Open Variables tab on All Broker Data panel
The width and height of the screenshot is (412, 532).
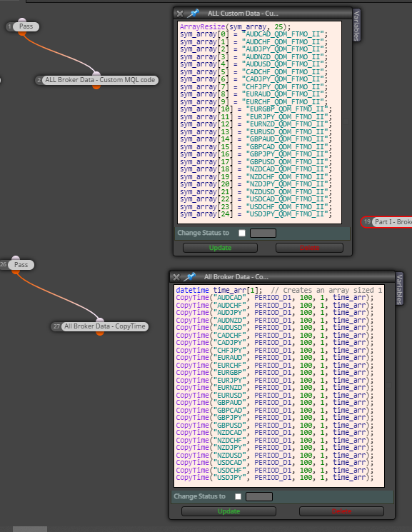click(399, 289)
